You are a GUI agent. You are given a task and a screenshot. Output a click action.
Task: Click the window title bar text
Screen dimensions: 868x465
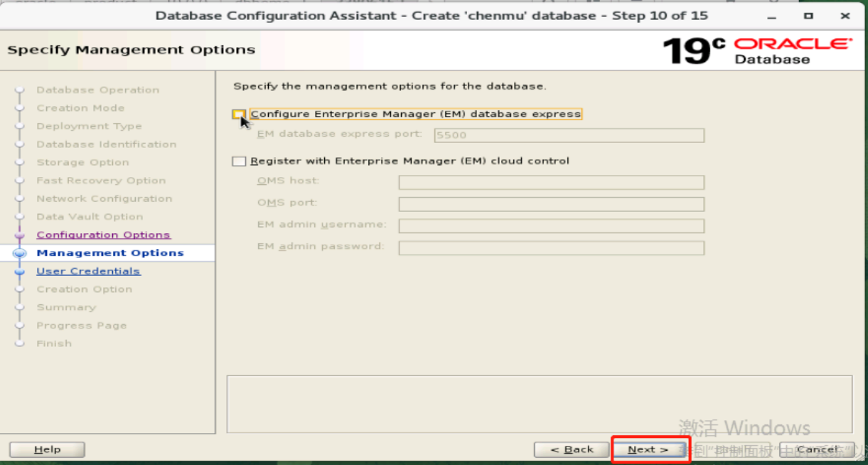tap(432, 15)
